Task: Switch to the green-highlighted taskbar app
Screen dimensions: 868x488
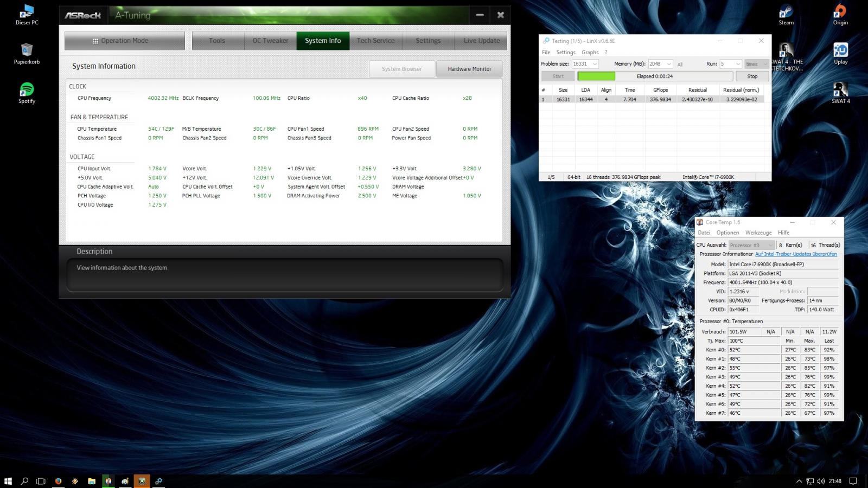Action: click(x=108, y=481)
